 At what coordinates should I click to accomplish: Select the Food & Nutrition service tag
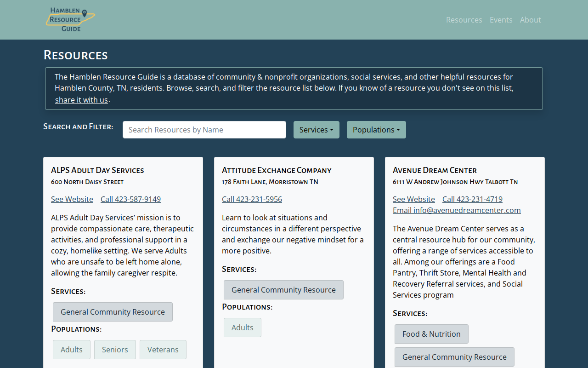point(431,334)
